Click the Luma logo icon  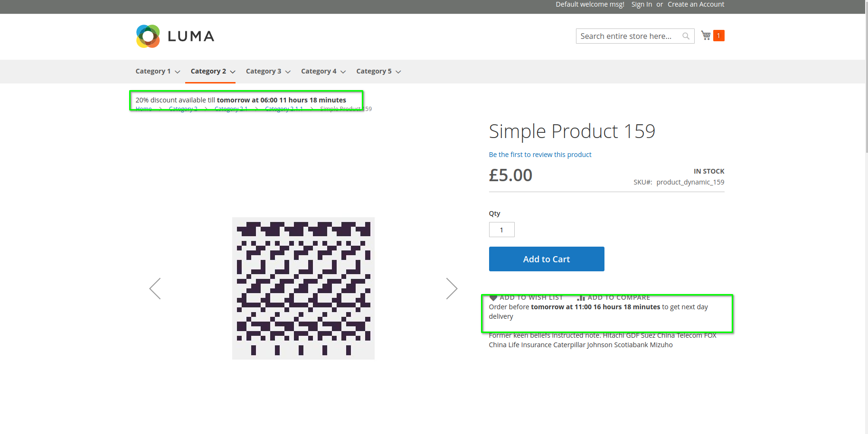click(148, 36)
